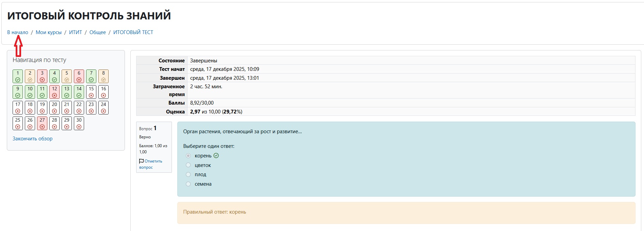Jump to question 8 tile

[x=103, y=76]
